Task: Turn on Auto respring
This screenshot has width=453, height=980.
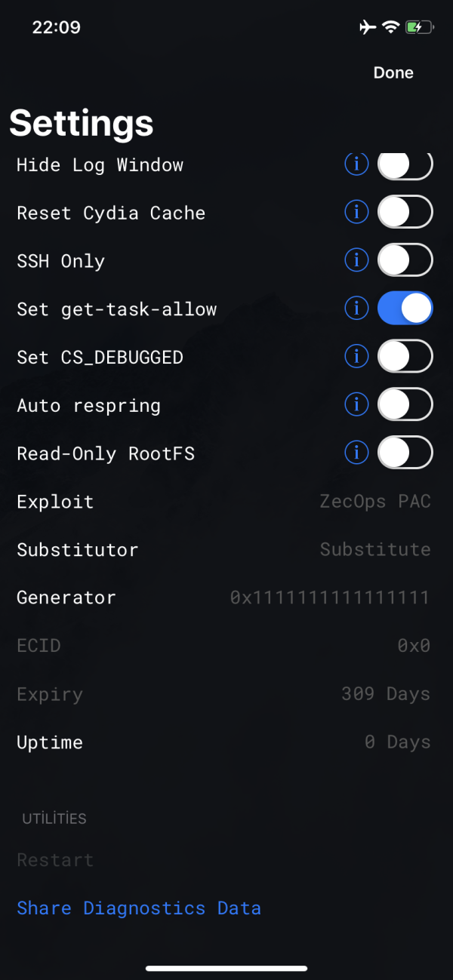Action: point(405,405)
